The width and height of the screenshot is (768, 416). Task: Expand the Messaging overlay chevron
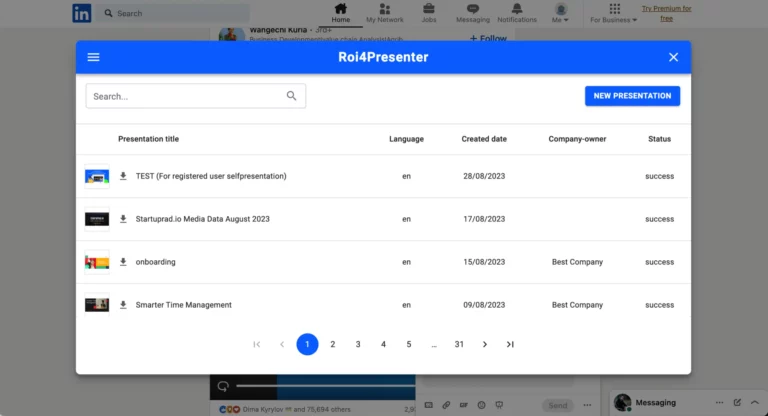[x=755, y=402]
